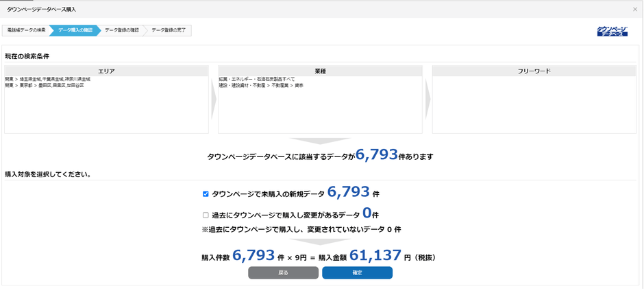Open the データ登録の確認 step
Viewport: 644px width, 304px height.
click(121, 30)
